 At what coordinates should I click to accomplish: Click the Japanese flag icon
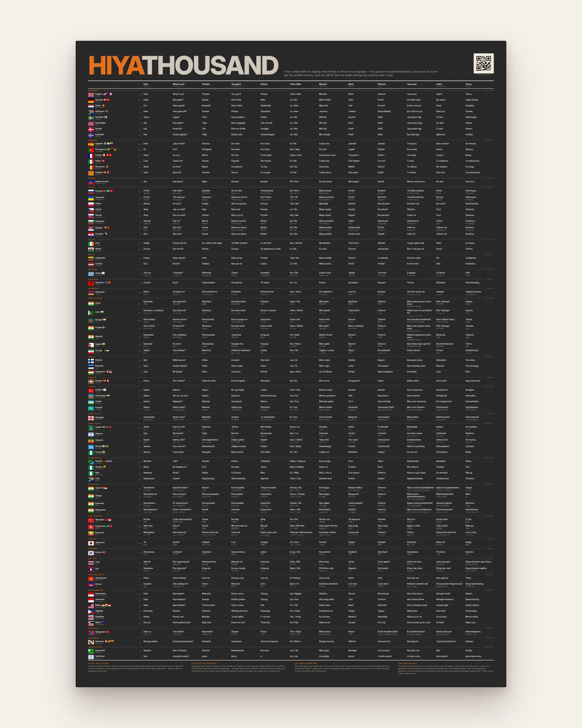pyautogui.click(x=91, y=543)
